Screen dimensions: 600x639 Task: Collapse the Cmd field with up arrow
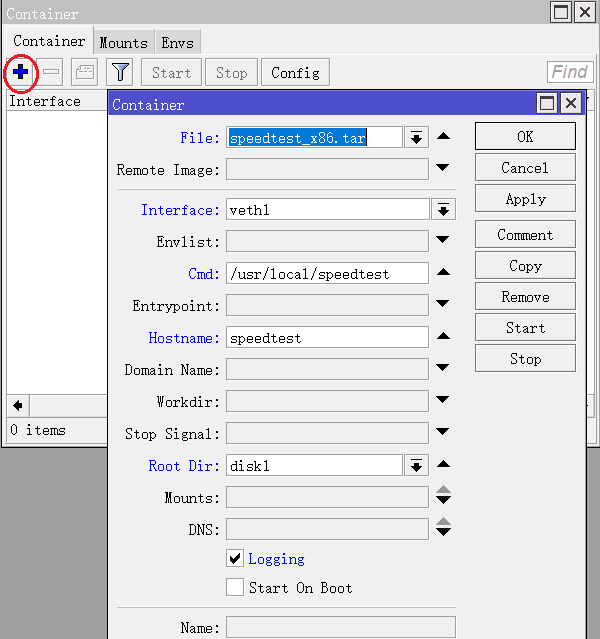tap(443, 273)
